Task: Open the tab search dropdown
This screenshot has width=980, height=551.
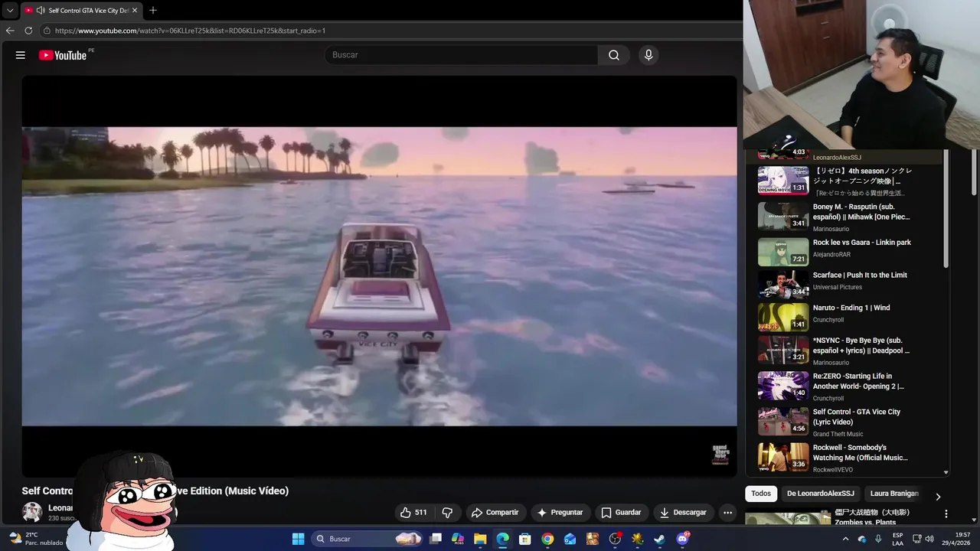Action: (10, 11)
